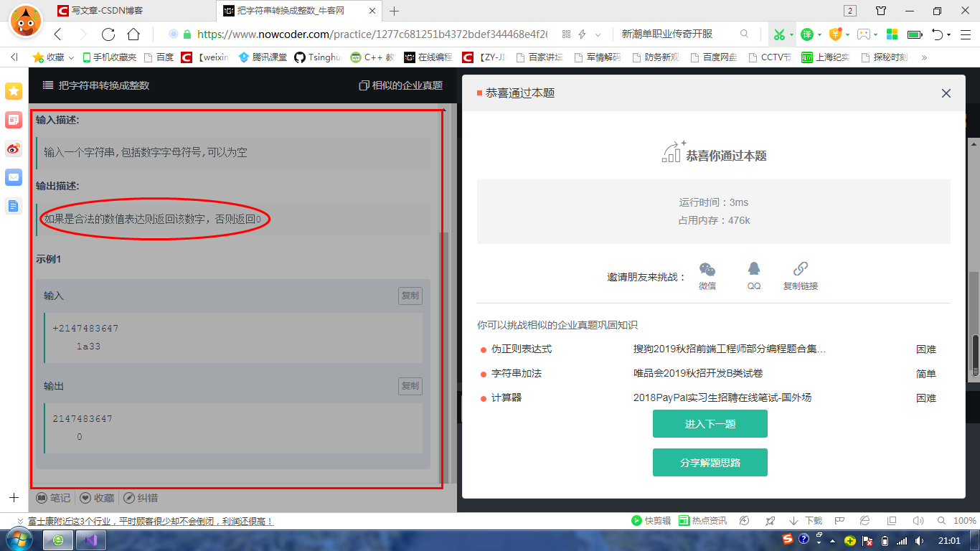Click the 分享解题思路 button
The width and height of the screenshot is (980, 551).
coord(710,462)
